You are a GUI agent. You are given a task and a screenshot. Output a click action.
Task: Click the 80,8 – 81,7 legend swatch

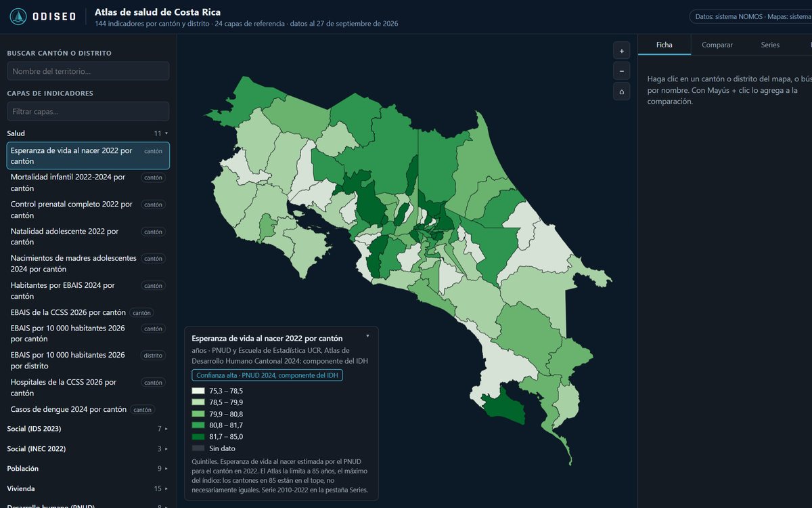198,425
